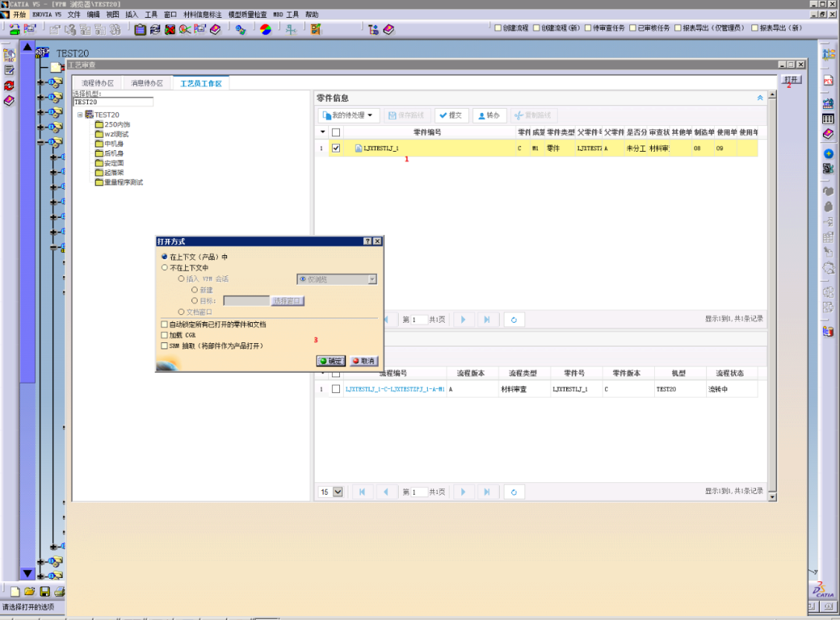Click the down arrow below the spec tree

27,573
